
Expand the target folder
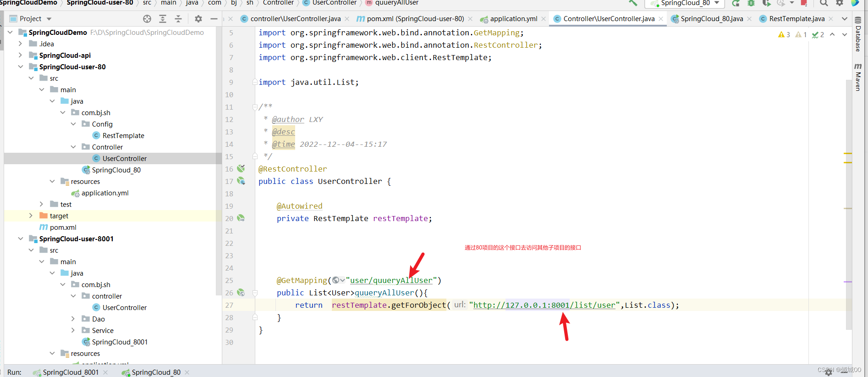31,216
